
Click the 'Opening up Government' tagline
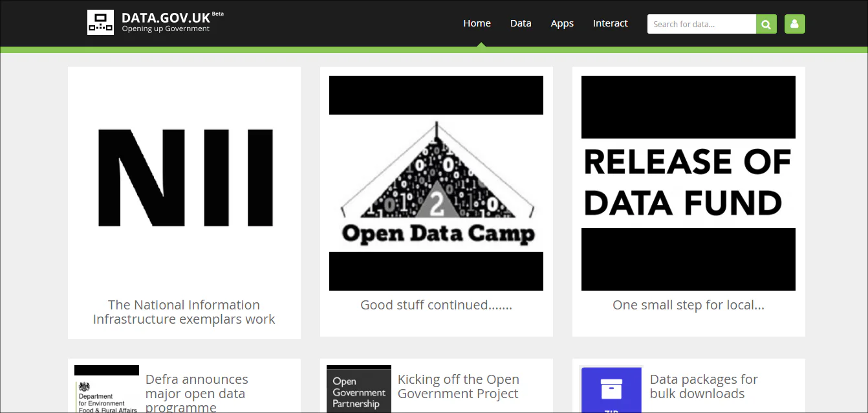(x=166, y=28)
